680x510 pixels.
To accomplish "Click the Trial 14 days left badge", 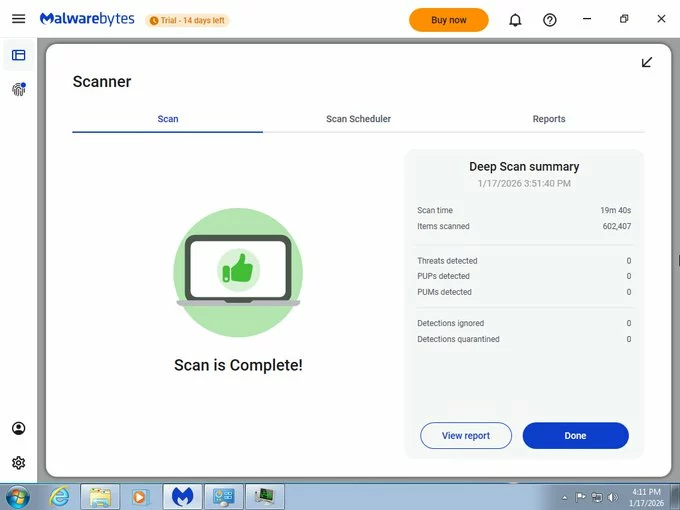I will (187, 20).
